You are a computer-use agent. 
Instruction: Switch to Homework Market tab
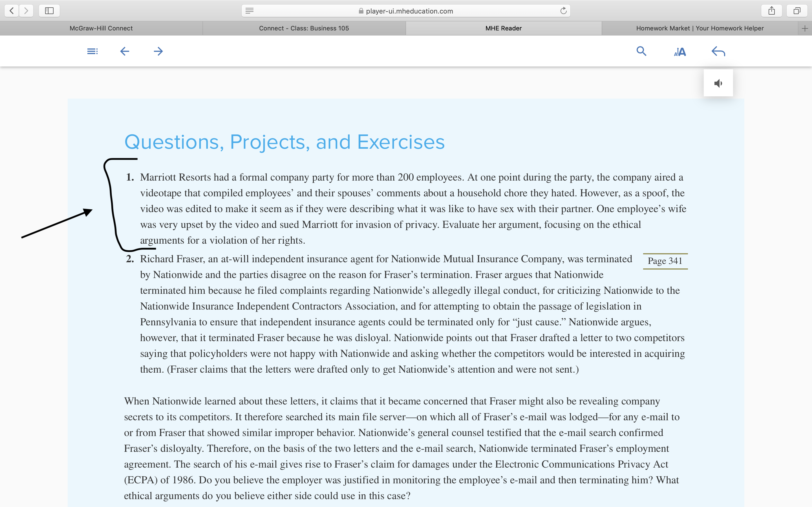pos(700,28)
